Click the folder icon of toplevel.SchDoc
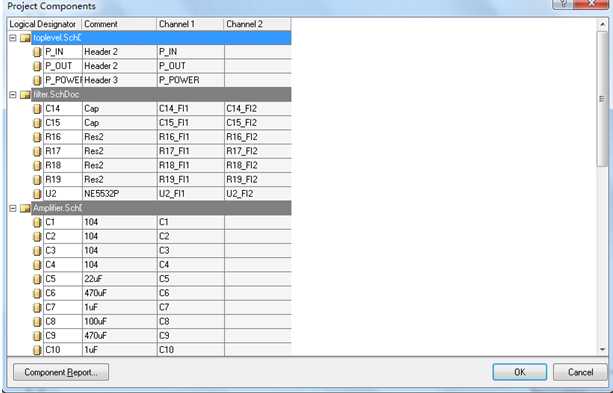The image size is (613, 393). 25,38
